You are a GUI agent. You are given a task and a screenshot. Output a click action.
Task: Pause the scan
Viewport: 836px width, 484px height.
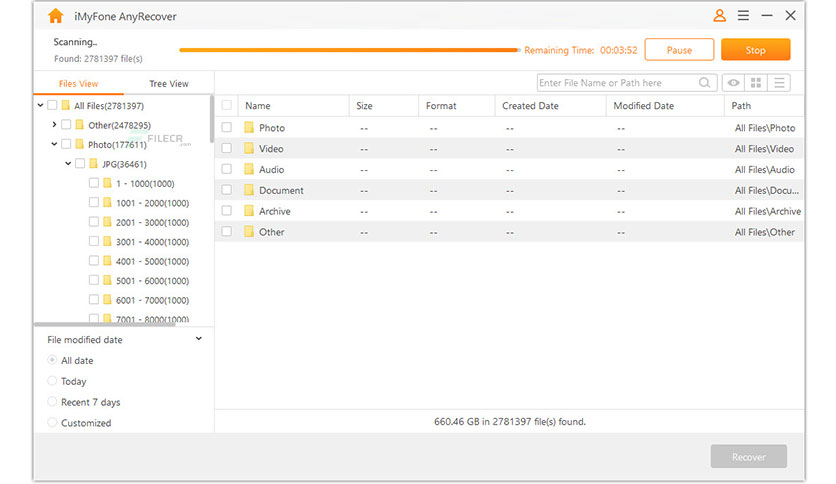(679, 50)
